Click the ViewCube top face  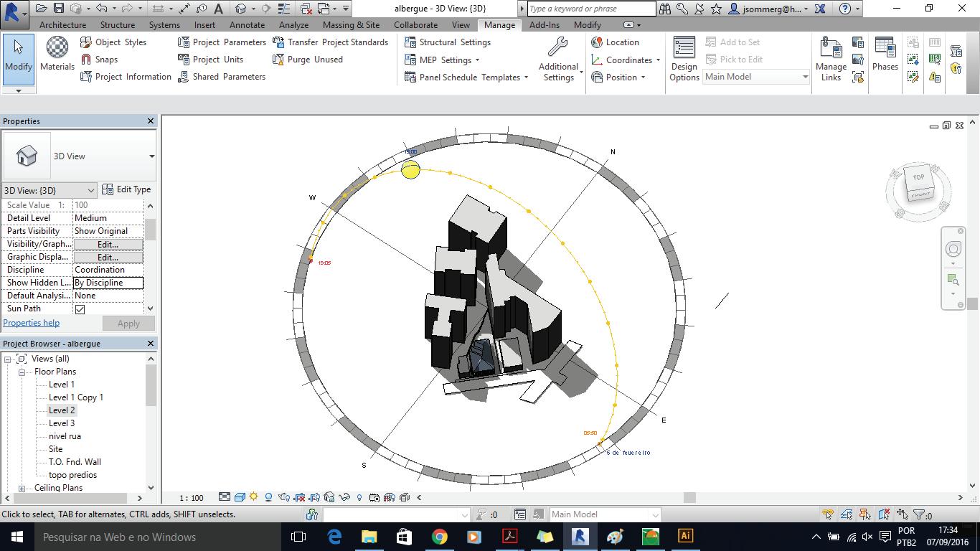[918, 177]
